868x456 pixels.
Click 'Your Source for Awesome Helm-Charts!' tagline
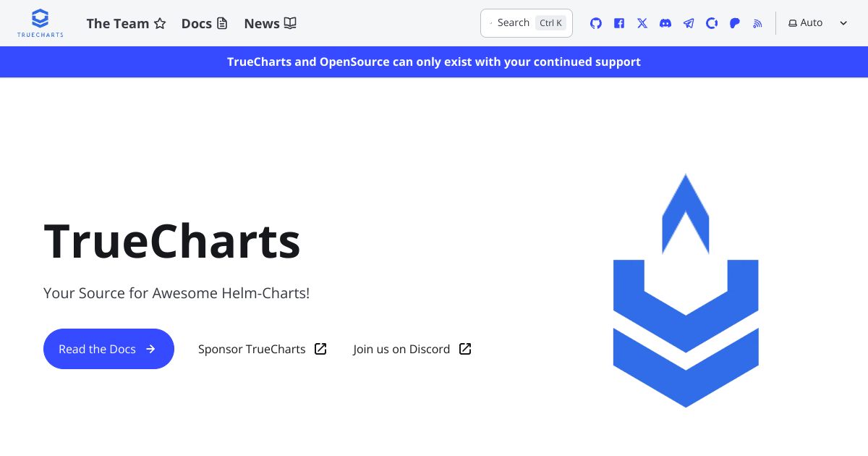tap(176, 293)
